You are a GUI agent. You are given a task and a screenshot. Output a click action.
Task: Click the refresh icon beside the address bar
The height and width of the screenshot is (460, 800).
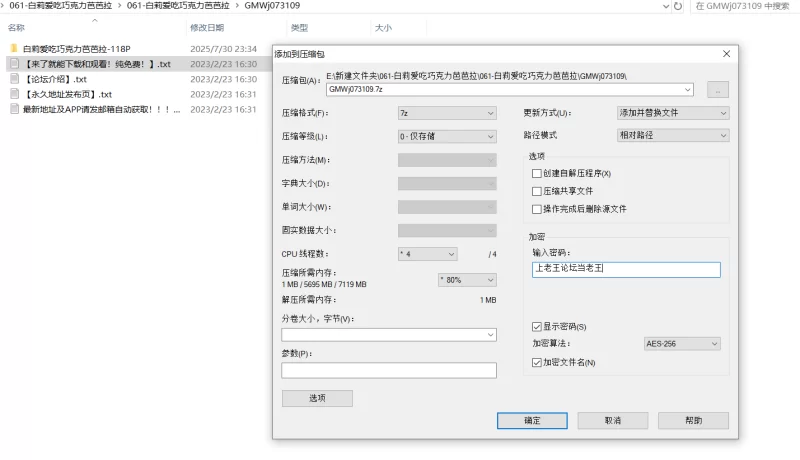pos(679,6)
